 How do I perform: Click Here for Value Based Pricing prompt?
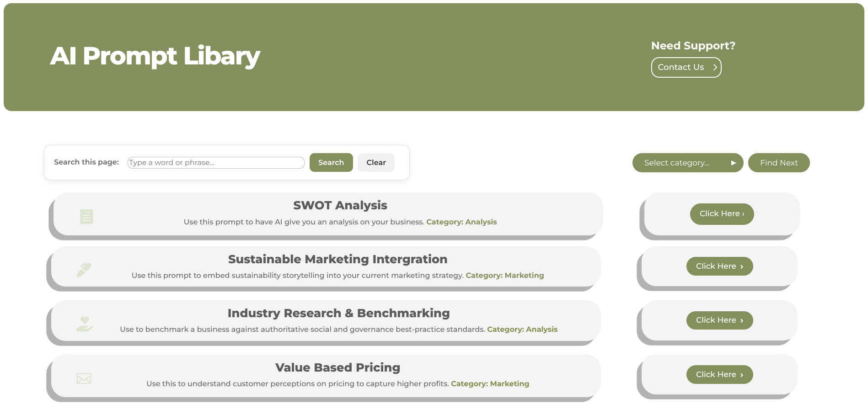(x=719, y=375)
